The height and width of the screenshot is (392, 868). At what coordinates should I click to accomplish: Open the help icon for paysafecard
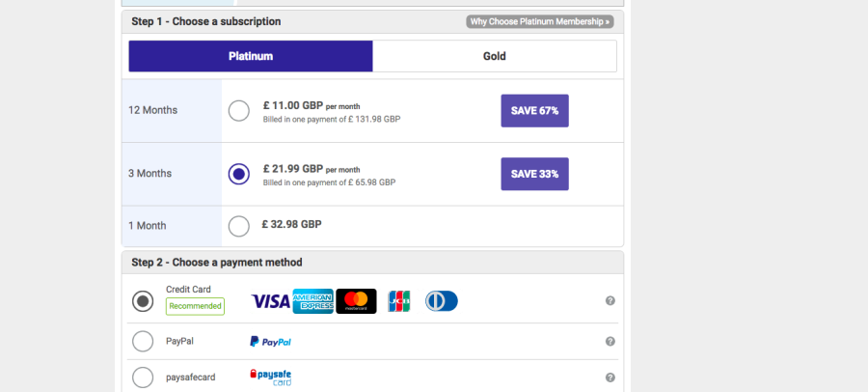[610, 378]
